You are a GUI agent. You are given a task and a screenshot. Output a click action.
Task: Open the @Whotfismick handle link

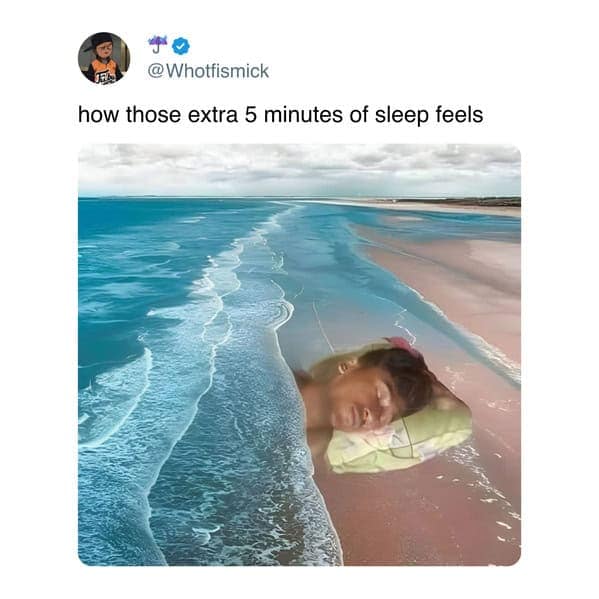coord(208,71)
